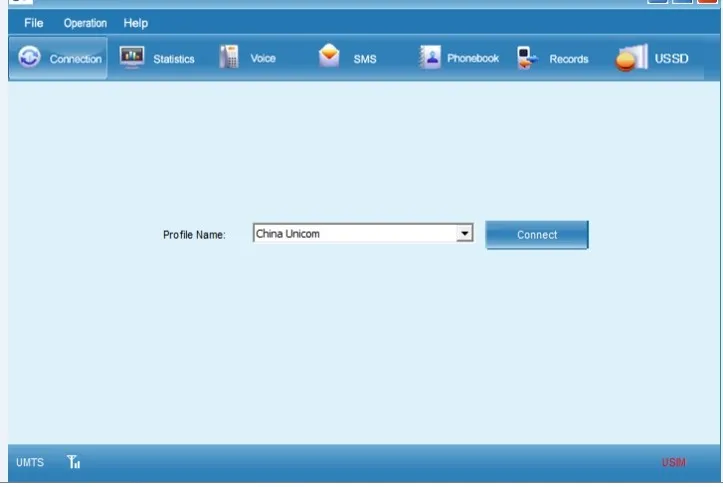Open the File menu
Image resolution: width=723 pixels, height=487 pixels.
(34, 23)
